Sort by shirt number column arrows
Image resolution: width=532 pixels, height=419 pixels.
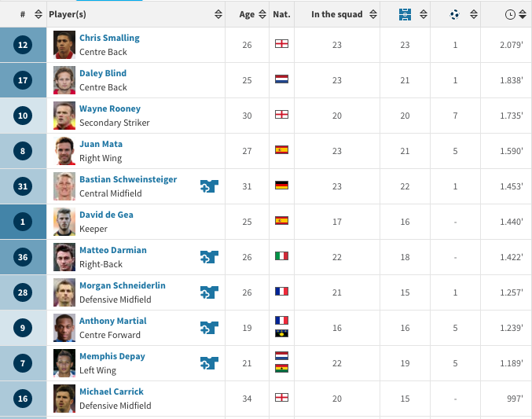click(x=39, y=14)
